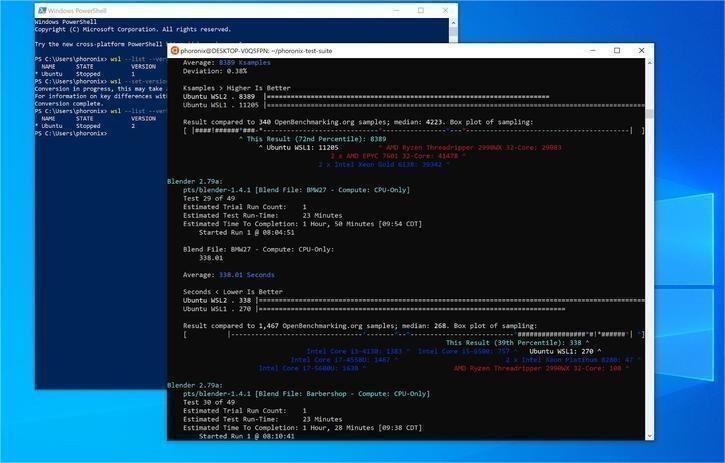Click 'Conversion in progress, this may take' line
Screen dimensions: 725x463
(x=98, y=89)
